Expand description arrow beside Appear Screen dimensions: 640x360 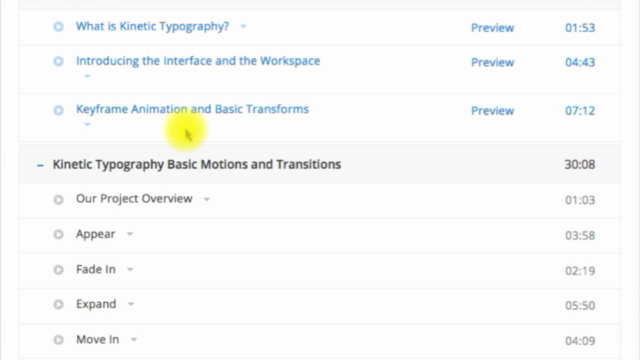coord(130,234)
